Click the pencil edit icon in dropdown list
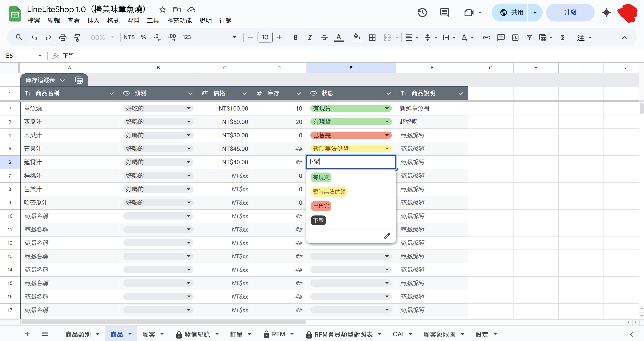Viewport: 644px width, 341px height. coord(386,236)
